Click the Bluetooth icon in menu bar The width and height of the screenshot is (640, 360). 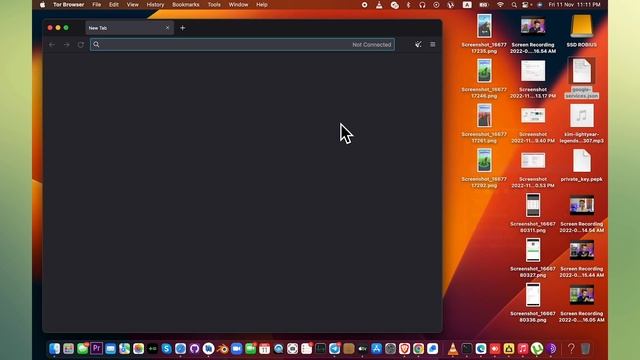tap(408, 4)
